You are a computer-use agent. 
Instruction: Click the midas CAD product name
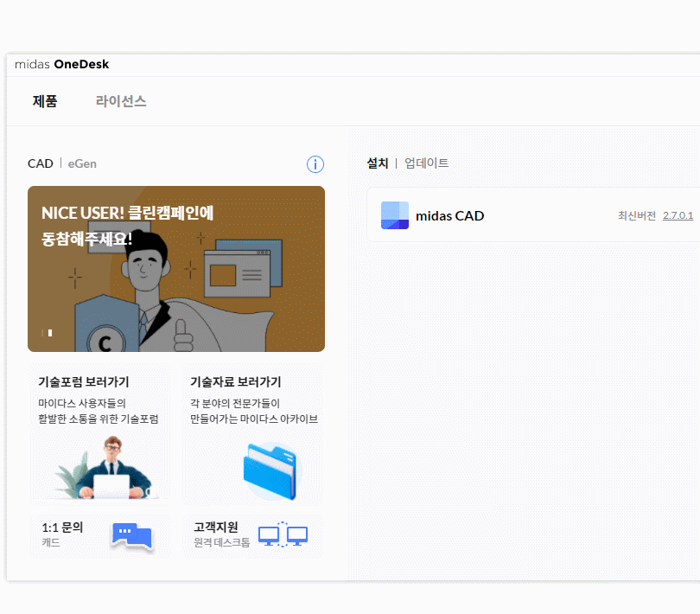coord(450,216)
